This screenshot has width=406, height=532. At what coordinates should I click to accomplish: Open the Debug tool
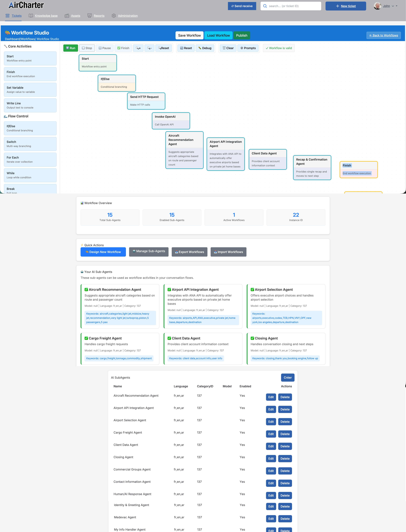(x=205, y=48)
